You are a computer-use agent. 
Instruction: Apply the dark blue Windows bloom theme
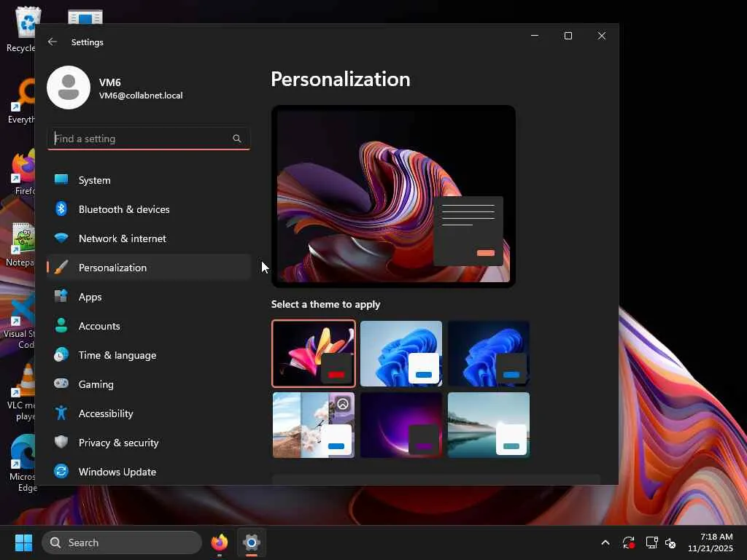coord(488,354)
